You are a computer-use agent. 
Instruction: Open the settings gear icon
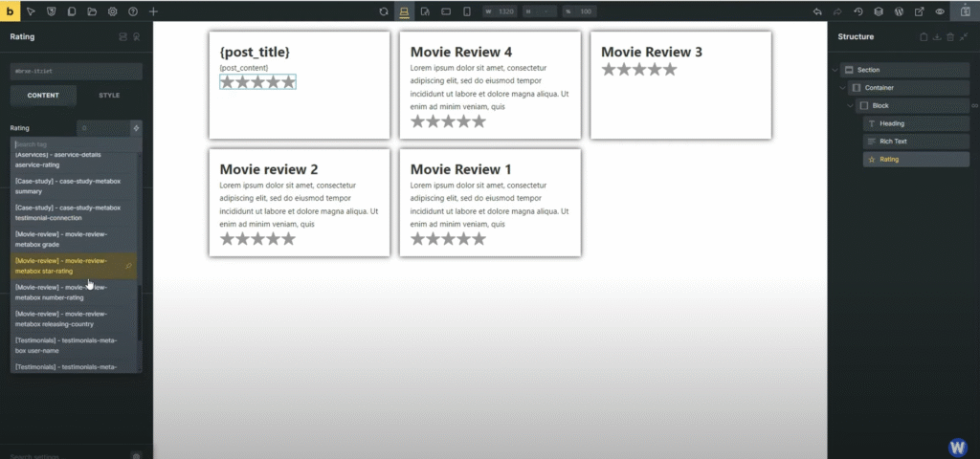pyautogui.click(x=113, y=11)
